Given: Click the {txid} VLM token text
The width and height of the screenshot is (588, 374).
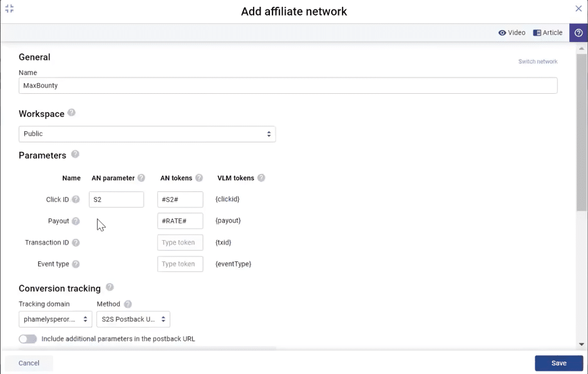Looking at the screenshot, I should click(x=223, y=243).
